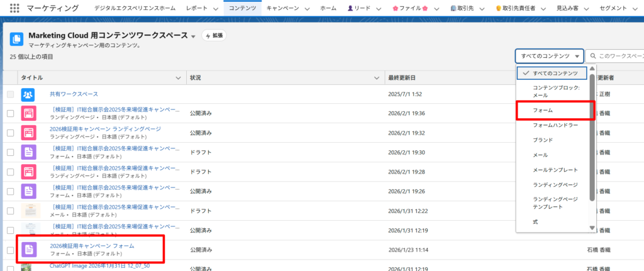
Task: Select checkbox for the 2026/2/1 19:36 row
Action: (10, 113)
